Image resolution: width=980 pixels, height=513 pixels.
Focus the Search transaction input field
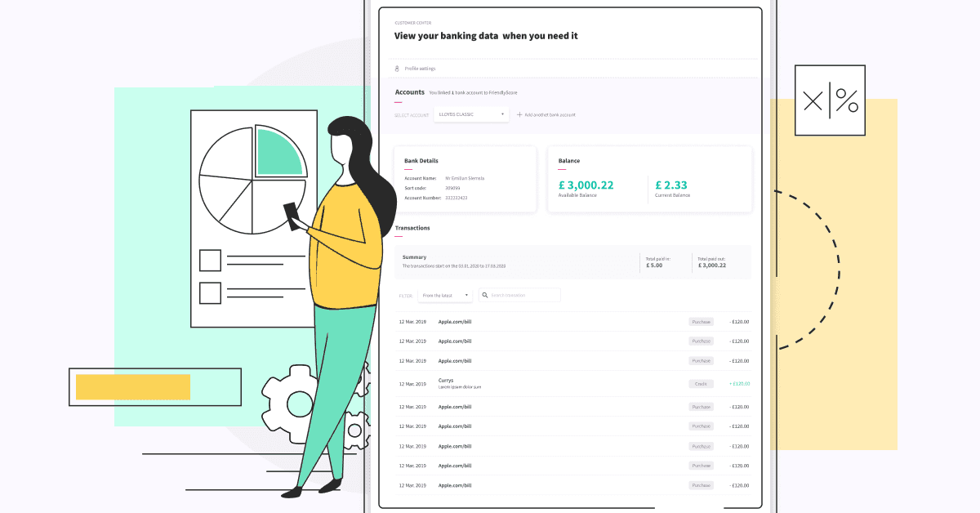[x=524, y=295]
